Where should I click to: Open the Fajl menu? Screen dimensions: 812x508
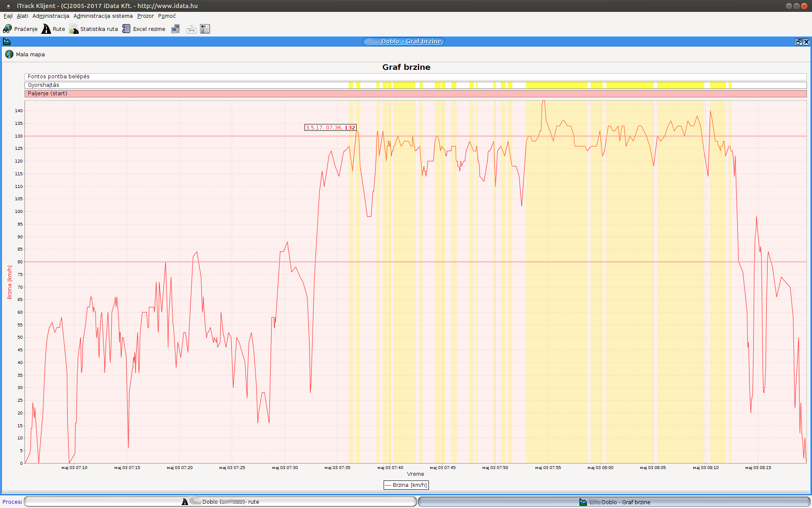click(8, 16)
